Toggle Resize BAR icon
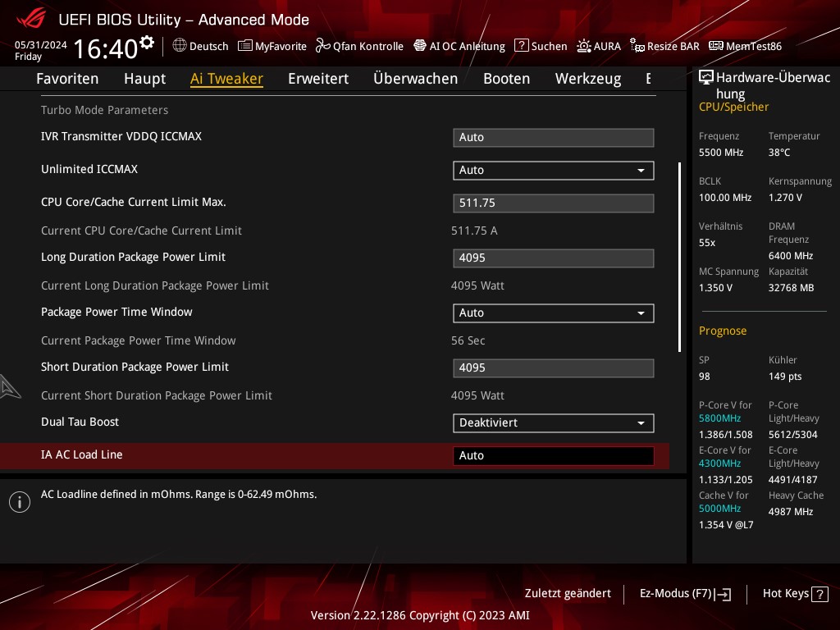This screenshot has height=630, width=840. (637, 46)
